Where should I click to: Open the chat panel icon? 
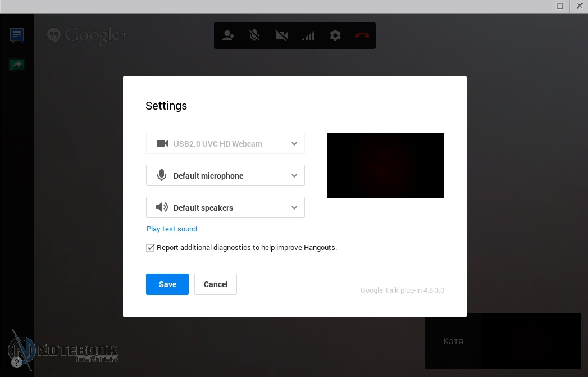point(17,35)
